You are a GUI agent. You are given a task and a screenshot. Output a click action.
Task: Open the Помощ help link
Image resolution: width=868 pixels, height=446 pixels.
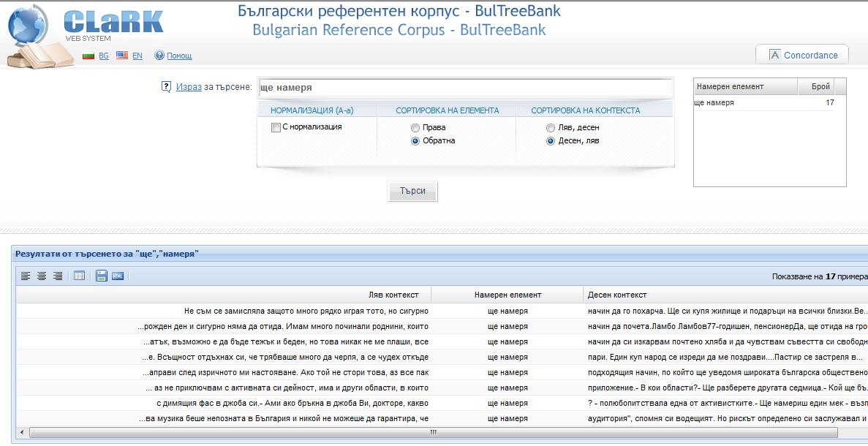click(179, 56)
